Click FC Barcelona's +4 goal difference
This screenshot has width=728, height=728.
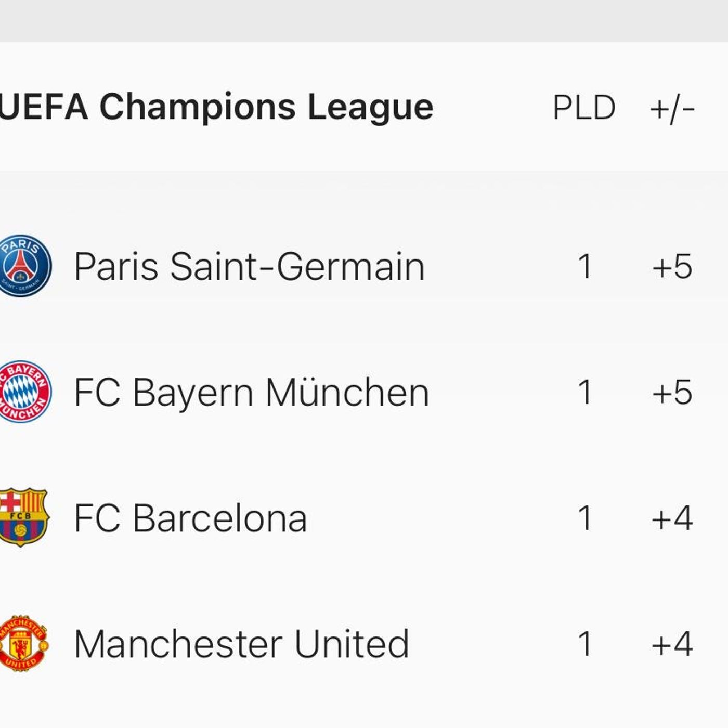[672, 518]
